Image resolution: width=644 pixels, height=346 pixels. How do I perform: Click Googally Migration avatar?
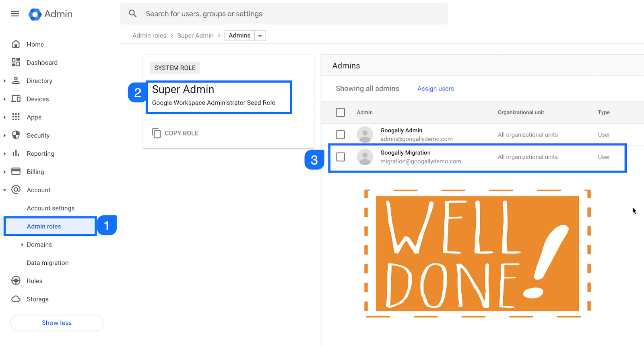[x=365, y=157]
